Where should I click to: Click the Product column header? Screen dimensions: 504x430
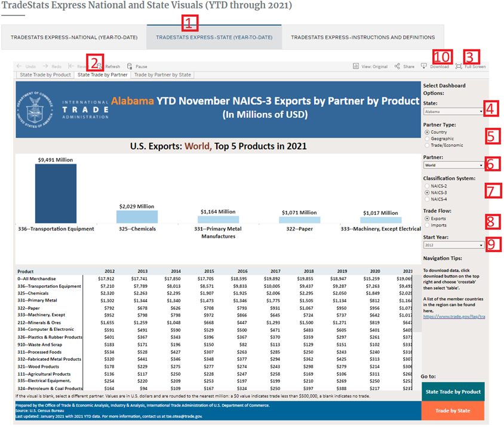coord(26,272)
